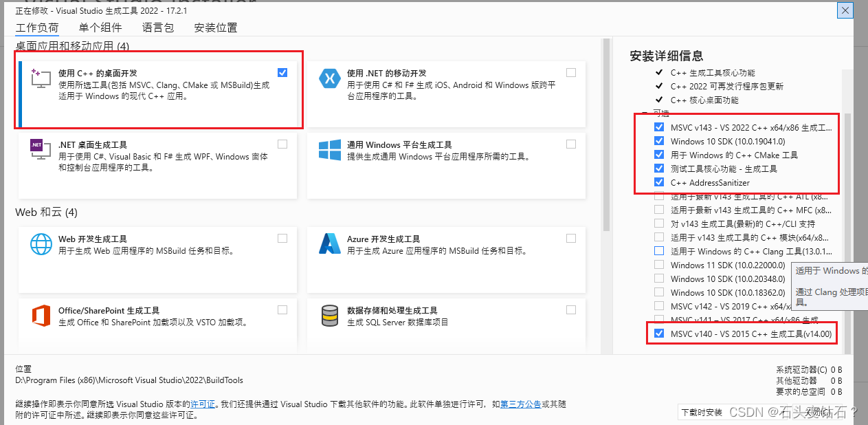Image resolution: width=868 pixels, height=425 pixels.
Task: Open the 许可证 link
Action: 203,404
